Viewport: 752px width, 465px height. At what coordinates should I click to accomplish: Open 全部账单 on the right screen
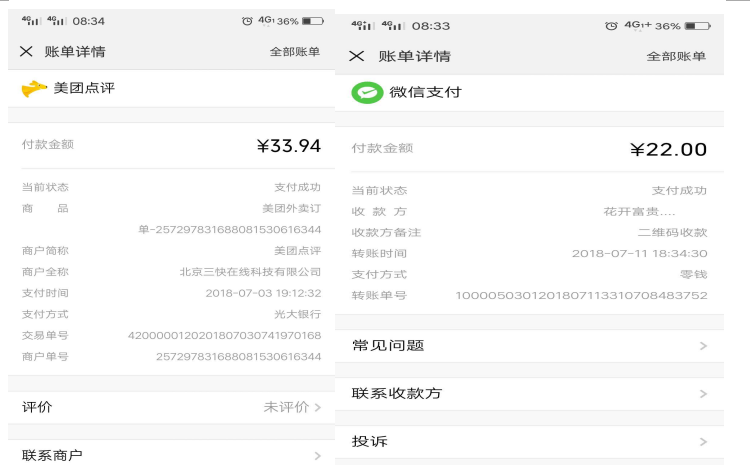coord(676,56)
